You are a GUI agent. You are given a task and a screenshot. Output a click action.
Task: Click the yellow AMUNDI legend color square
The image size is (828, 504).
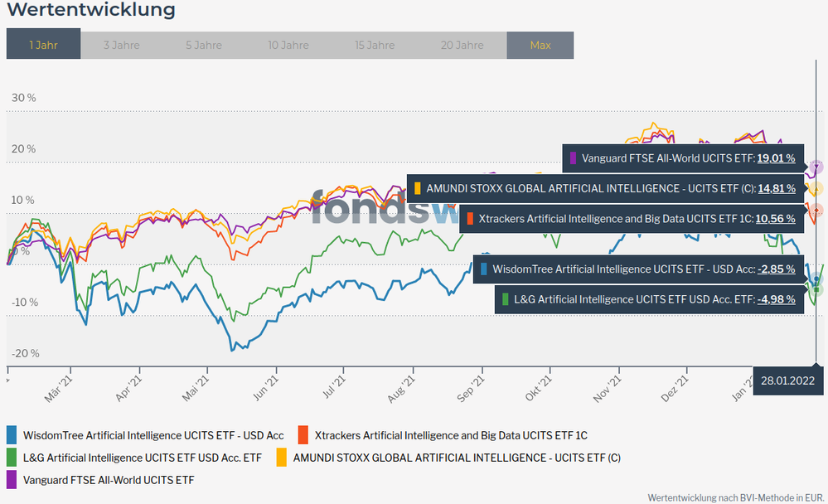[x=281, y=457]
